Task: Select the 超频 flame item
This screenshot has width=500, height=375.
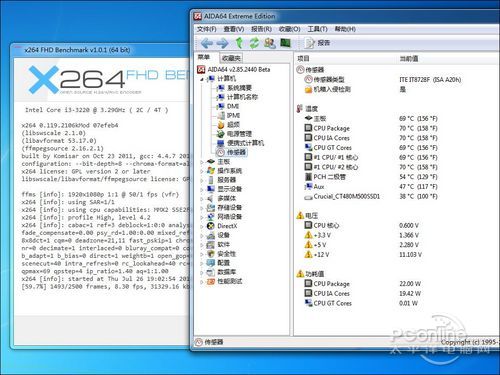Action: 228,125
